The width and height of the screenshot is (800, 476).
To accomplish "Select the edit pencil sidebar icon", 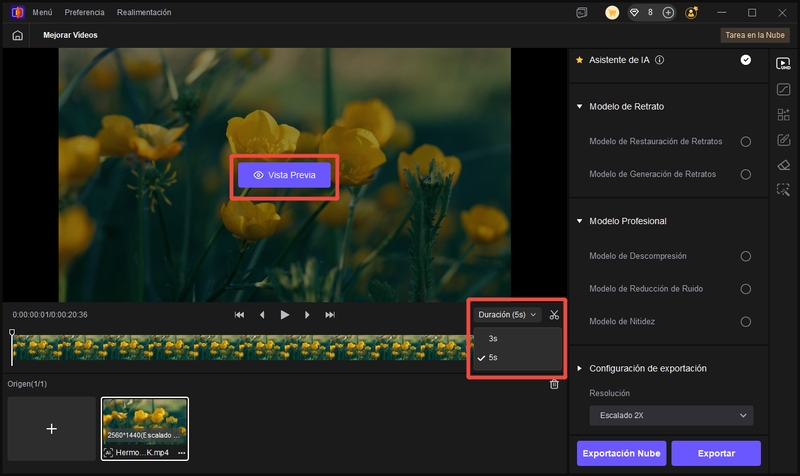I will [x=783, y=140].
